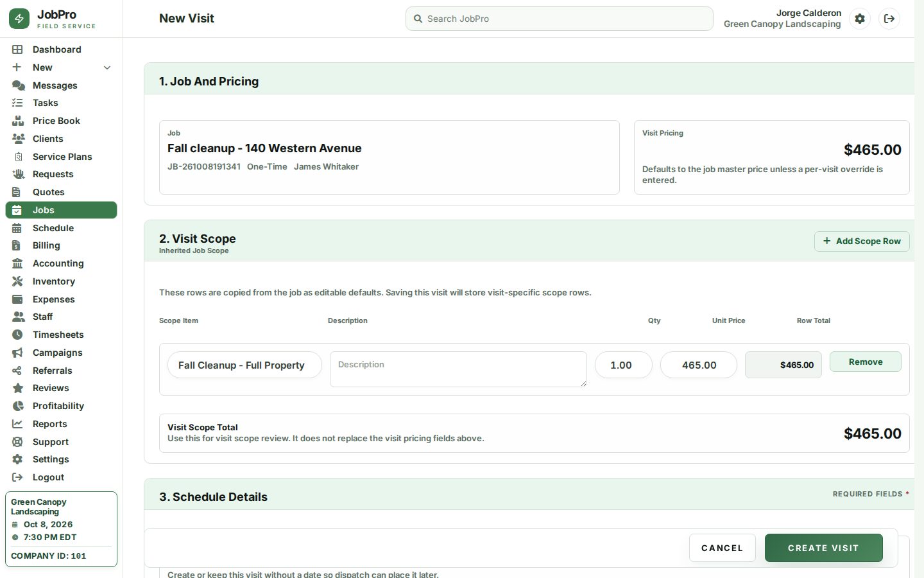924x578 pixels.
Task: Click the Price Book boxes icon
Action: [18, 121]
